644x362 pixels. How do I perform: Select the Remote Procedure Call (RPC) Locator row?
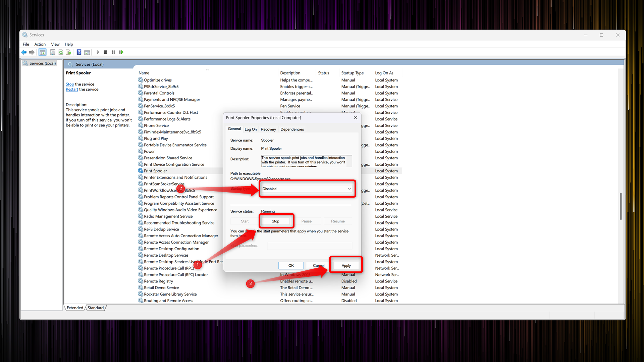[176, 275]
